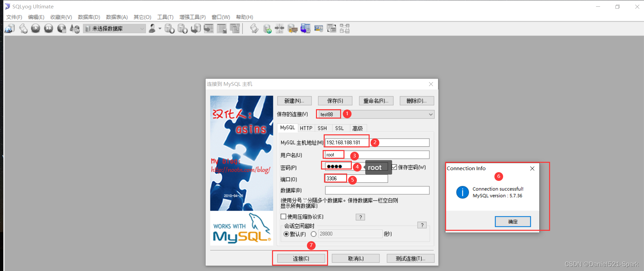Switch to the HTTP tab

306,128
